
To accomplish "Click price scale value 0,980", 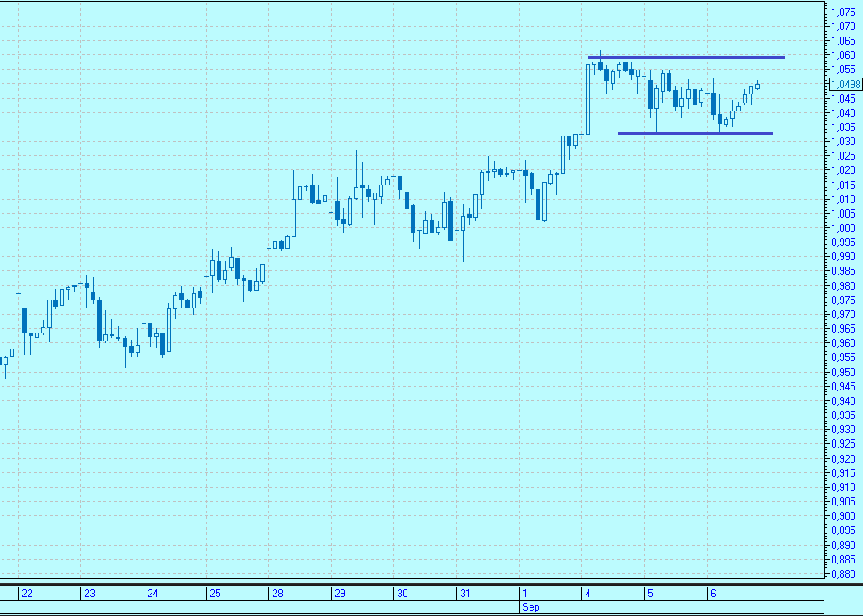I will click(843, 285).
